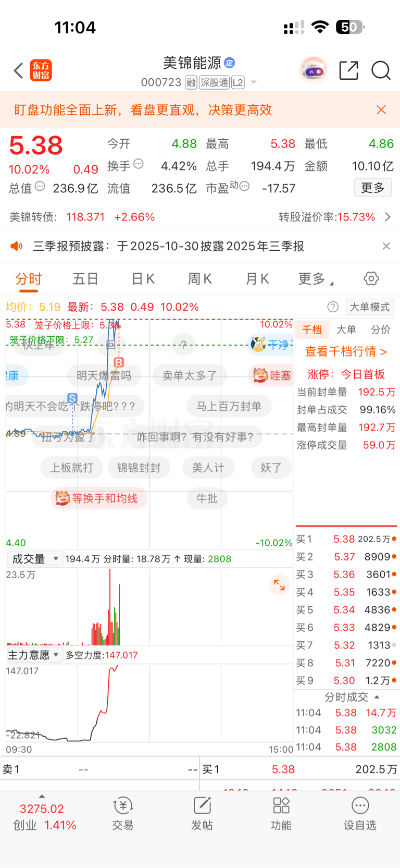This screenshot has height=868, width=400.
Task: Tap the S sell marker on chart
Action: (72, 398)
